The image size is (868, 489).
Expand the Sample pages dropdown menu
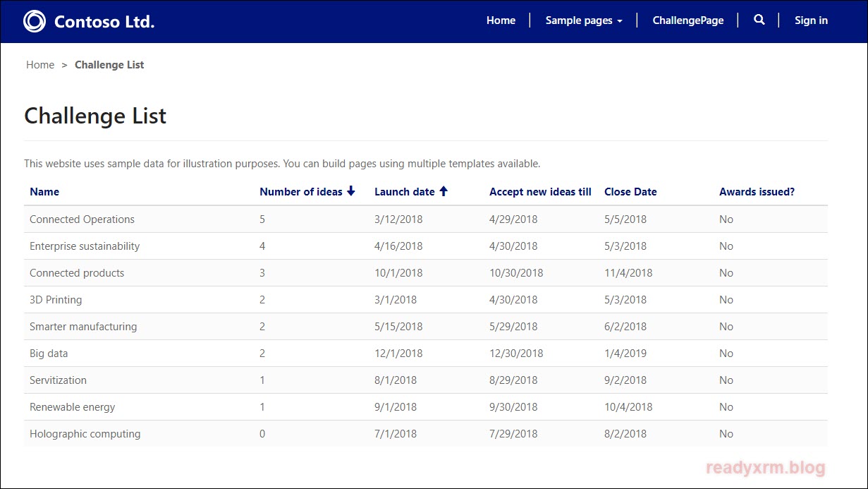[x=584, y=20]
